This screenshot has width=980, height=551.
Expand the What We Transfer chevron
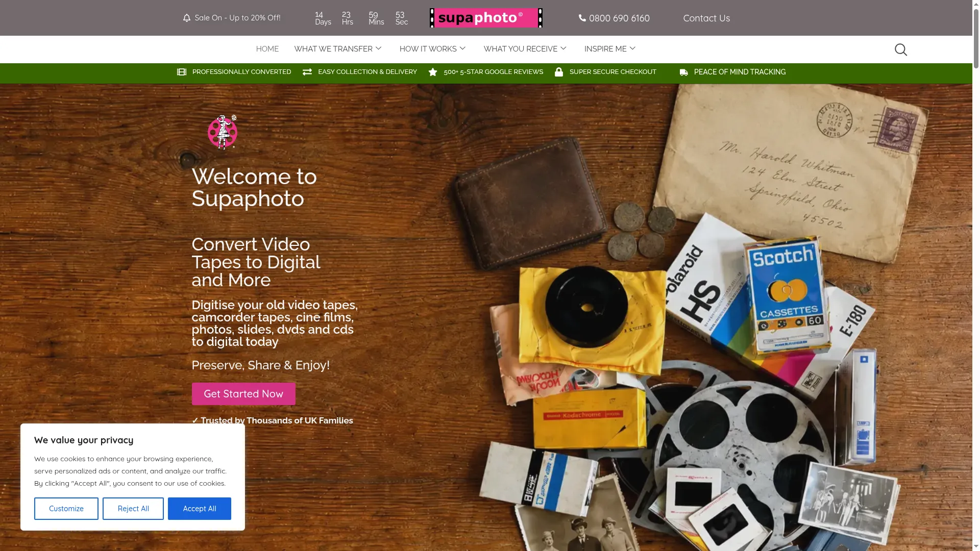tap(378, 48)
